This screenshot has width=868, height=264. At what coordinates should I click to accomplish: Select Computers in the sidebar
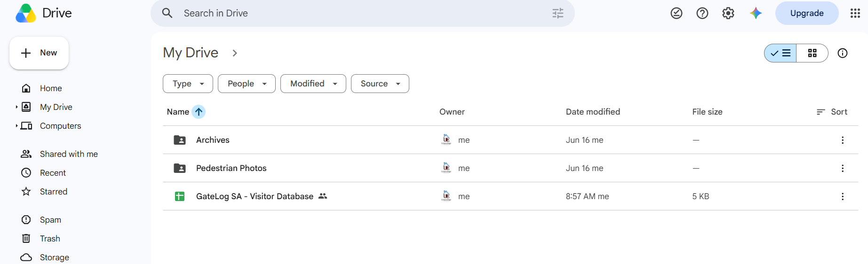60,126
